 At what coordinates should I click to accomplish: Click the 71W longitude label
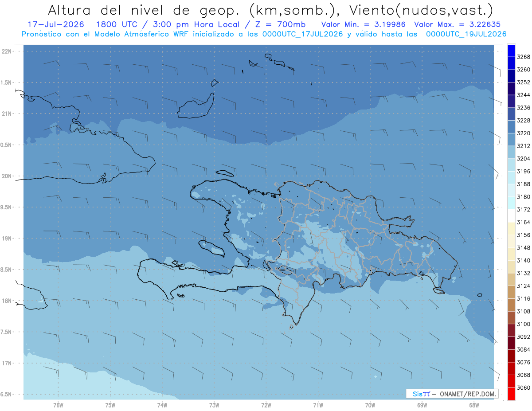click(x=318, y=405)
